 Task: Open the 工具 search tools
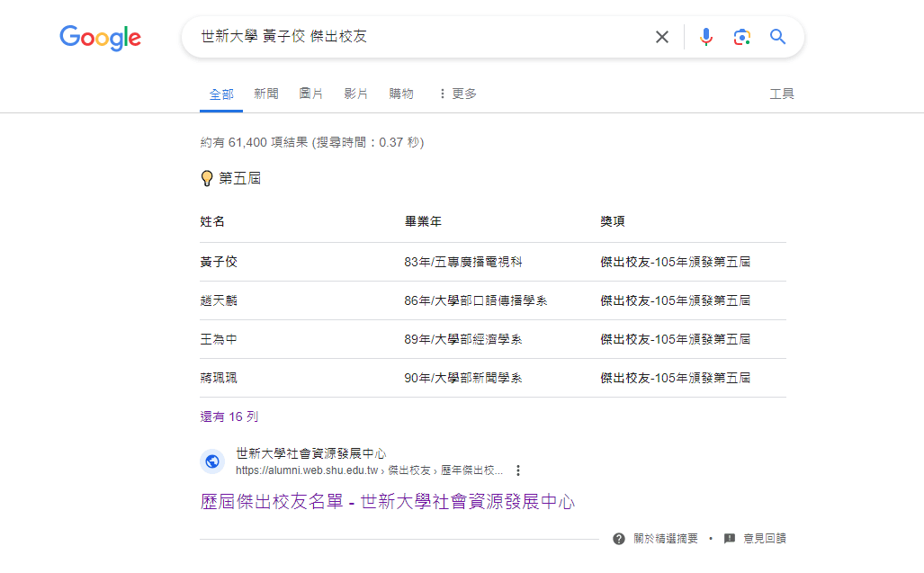(x=781, y=94)
